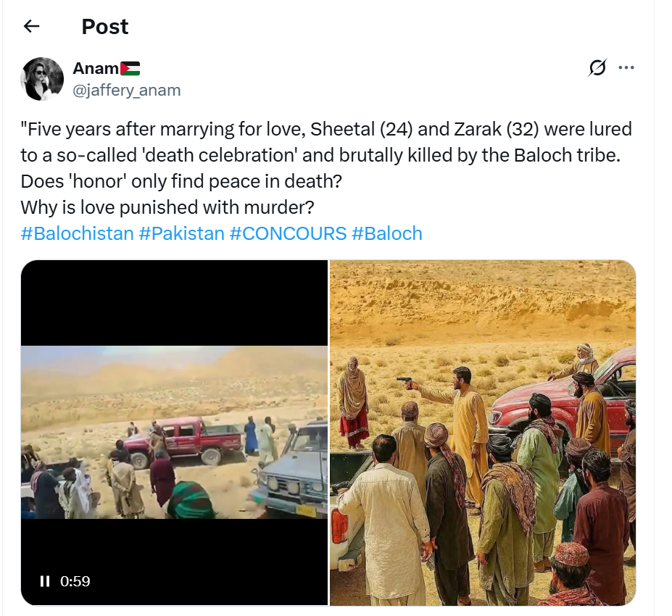Open Anam's profile picture

coord(42,79)
